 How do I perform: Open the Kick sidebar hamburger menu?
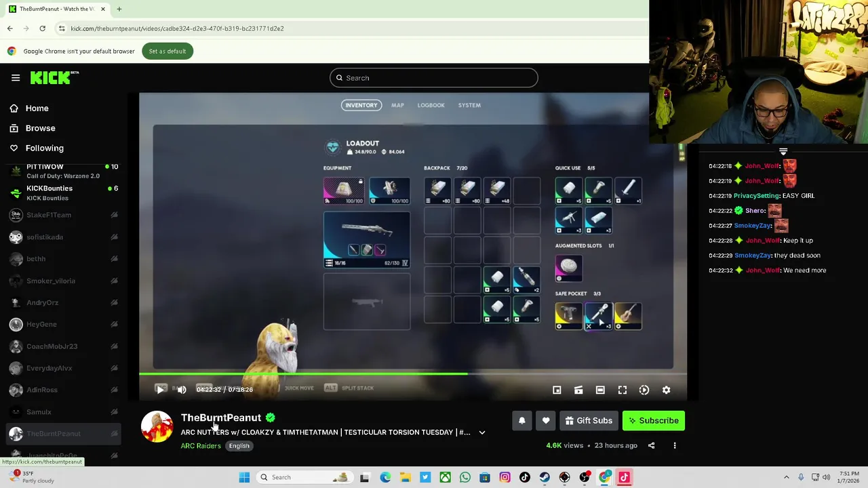click(16, 78)
